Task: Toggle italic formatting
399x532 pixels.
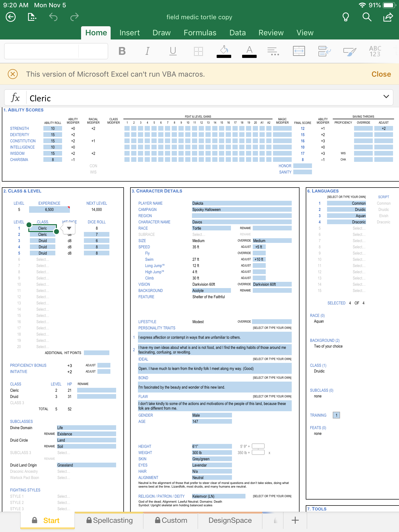Action: pos(147,51)
